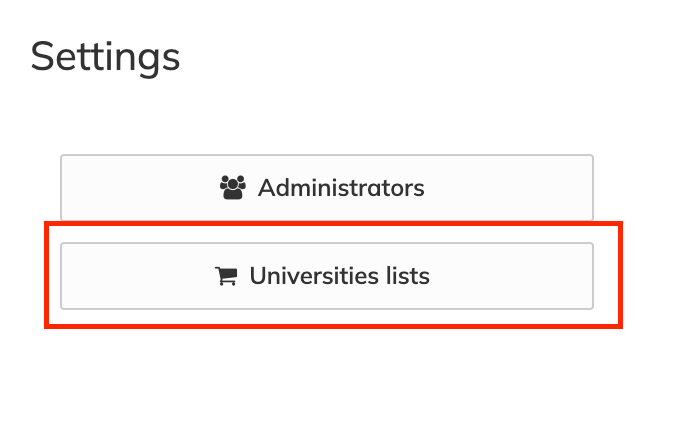Navigate to the Universities lists section
The height and width of the screenshot is (422, 694).
click(x=327, y=276)
